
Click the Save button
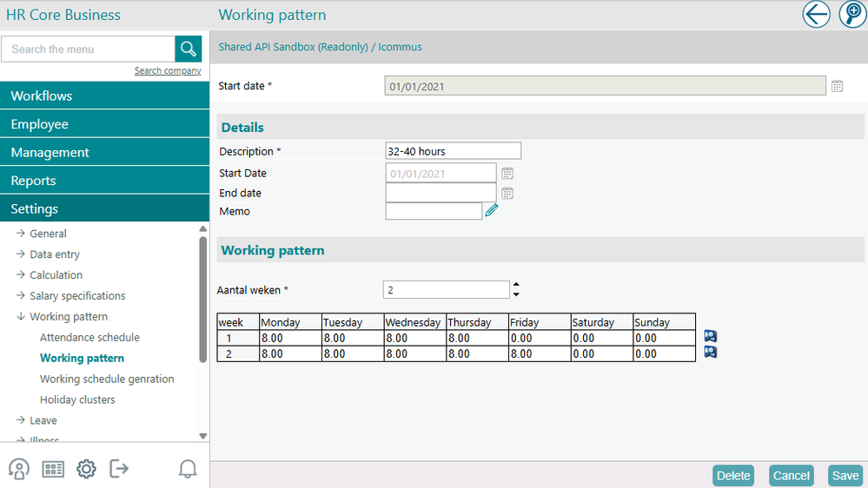coord(845,476)
